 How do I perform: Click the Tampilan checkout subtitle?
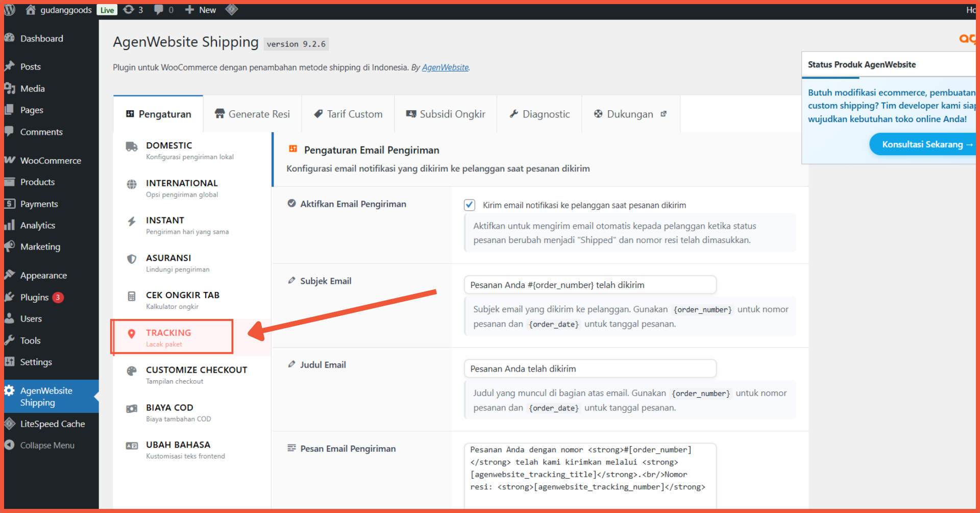point(175,381)
